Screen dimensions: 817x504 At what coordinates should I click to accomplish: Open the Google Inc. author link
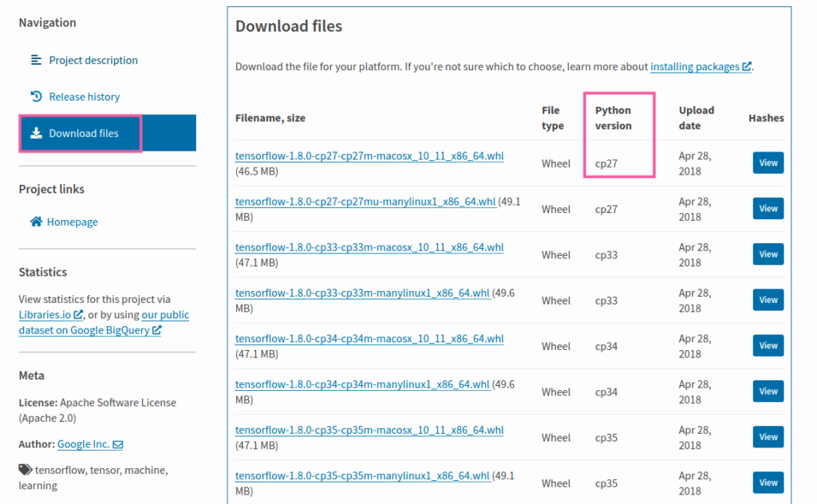click(83, 444)
